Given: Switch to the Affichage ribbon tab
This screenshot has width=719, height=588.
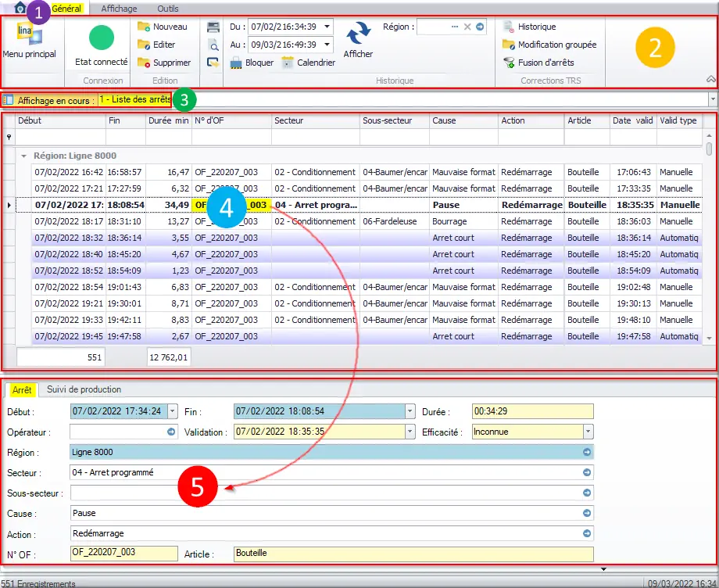Looking at the screenshot, I should point(119,9).
